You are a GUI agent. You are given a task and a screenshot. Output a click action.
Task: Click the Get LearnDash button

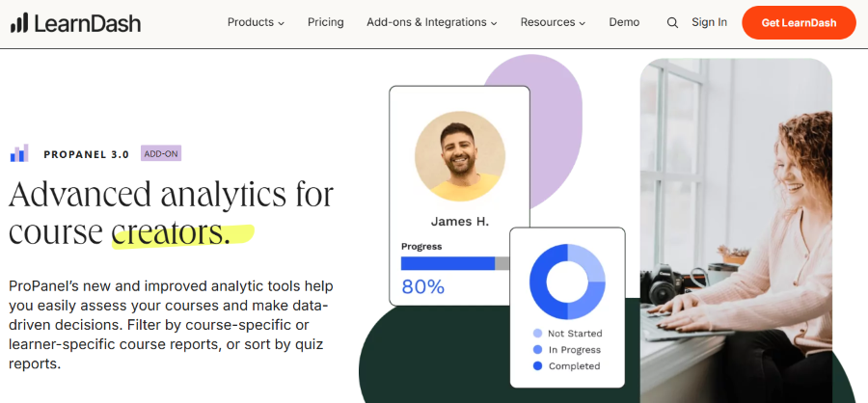coord(799,23)
